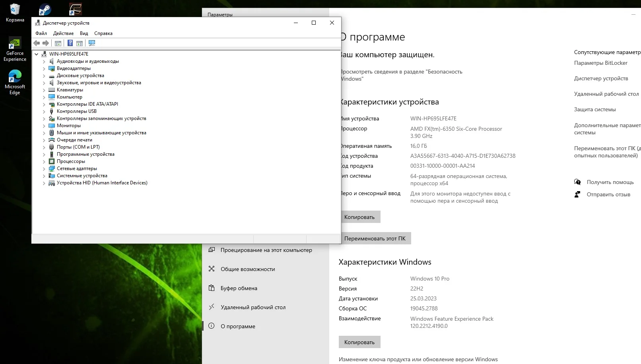Expand the Процессоры device category
The image size is (641, 364).
(x=44, y=161)
